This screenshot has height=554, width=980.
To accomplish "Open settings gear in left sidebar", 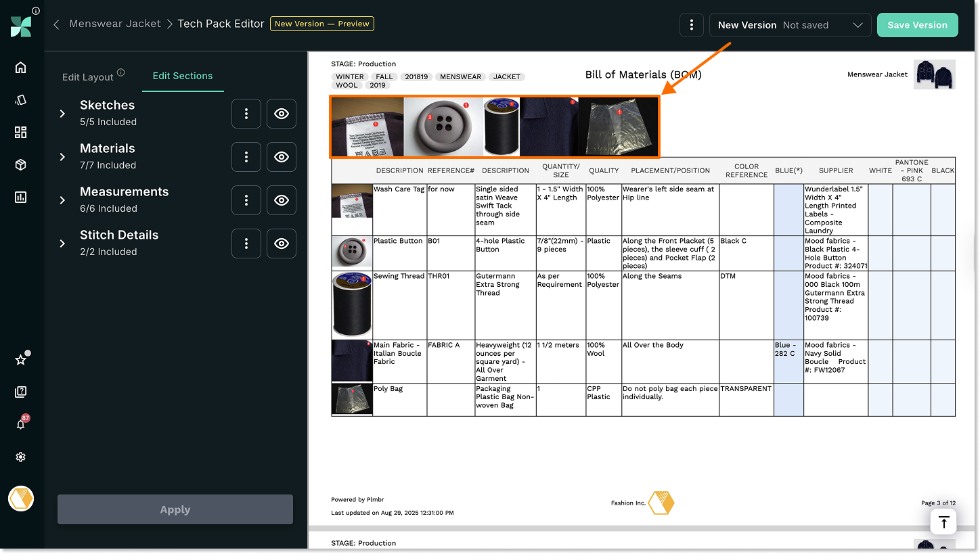I will [20, 457].
